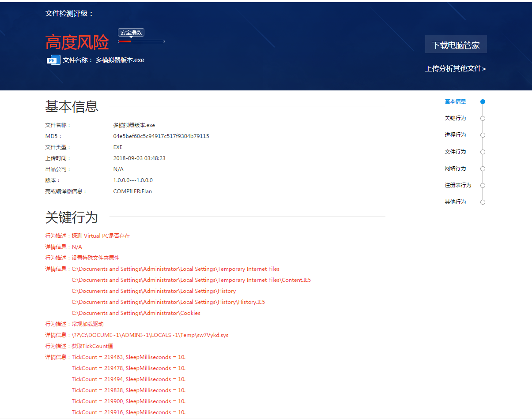Click the 安全指数 tooltip label
The width and height of the screenshot is (532, 419).
pyautogui.click(x=131, y=33)
